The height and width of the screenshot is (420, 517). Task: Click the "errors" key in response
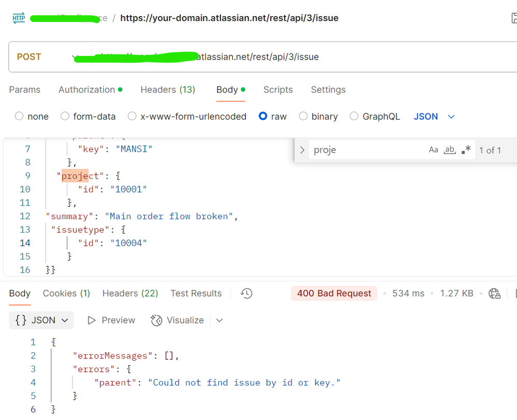coord(94,369)
